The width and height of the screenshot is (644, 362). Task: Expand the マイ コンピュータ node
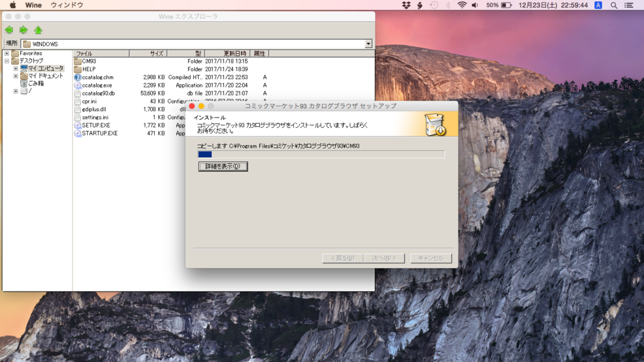(16, 69)
